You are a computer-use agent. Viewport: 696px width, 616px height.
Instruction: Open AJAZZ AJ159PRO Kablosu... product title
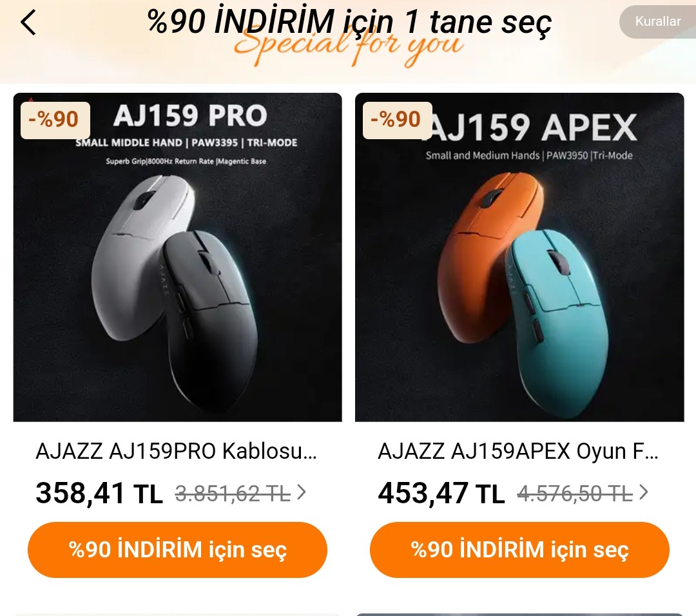coord(176,451)
